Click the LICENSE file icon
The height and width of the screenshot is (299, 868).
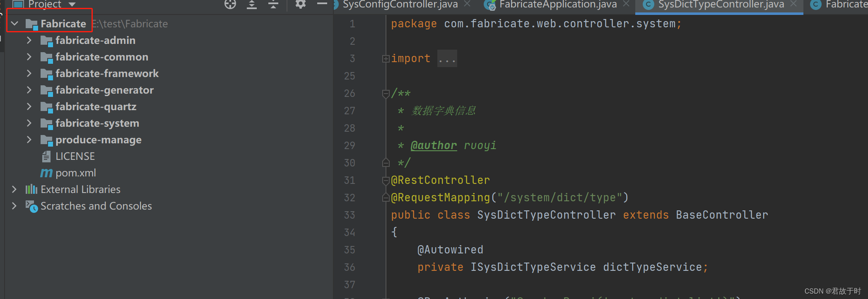46,157
